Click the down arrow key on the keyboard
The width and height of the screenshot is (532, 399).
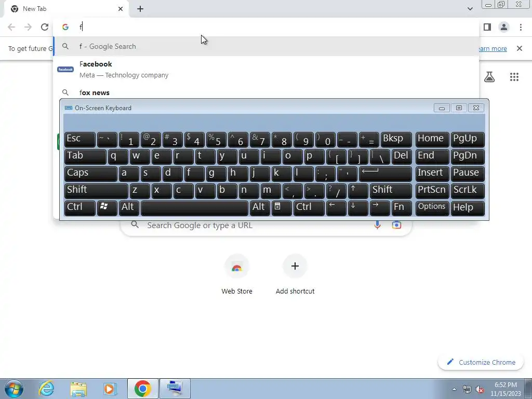[358, 208]
